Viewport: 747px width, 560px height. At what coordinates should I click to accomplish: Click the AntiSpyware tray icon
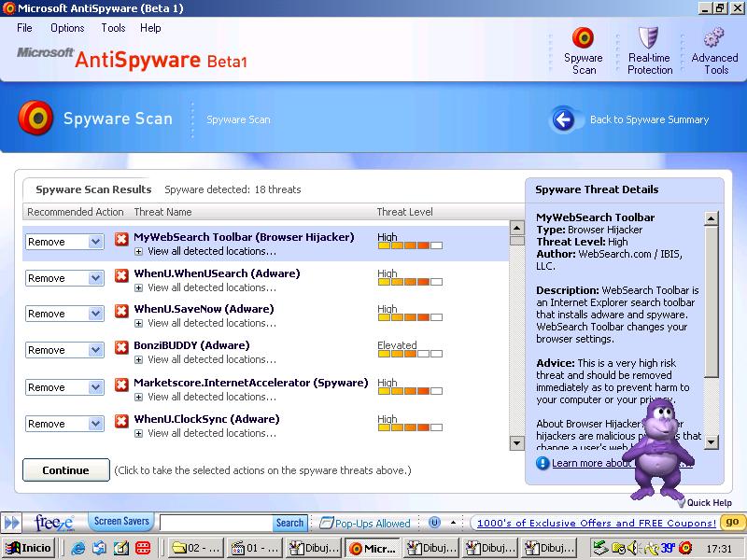(x=685, y=548)
